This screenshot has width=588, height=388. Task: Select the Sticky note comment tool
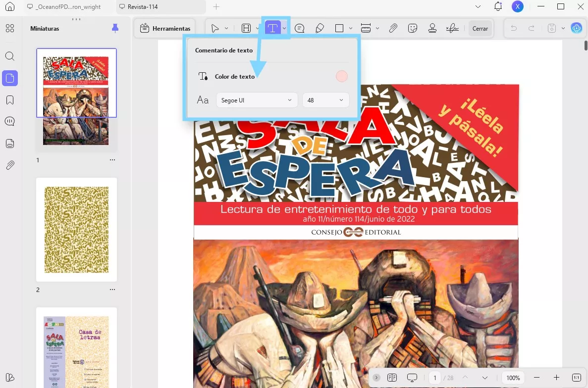299,29
